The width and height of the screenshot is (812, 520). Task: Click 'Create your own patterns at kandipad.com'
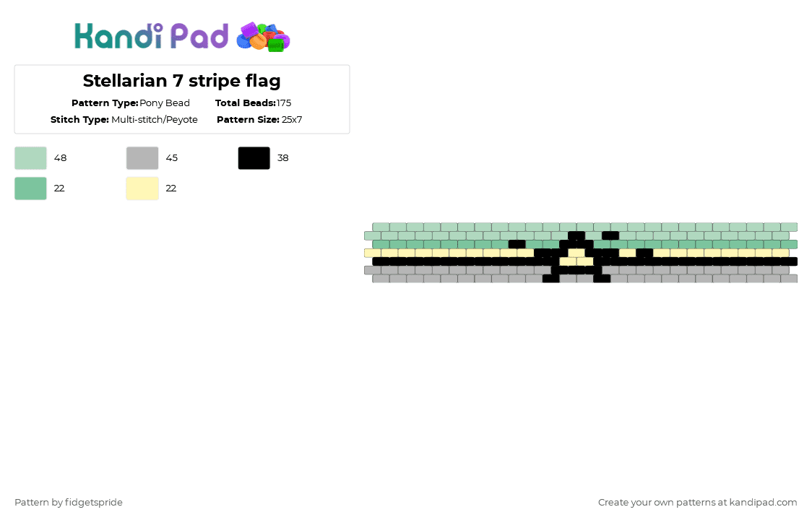point(698,503)
